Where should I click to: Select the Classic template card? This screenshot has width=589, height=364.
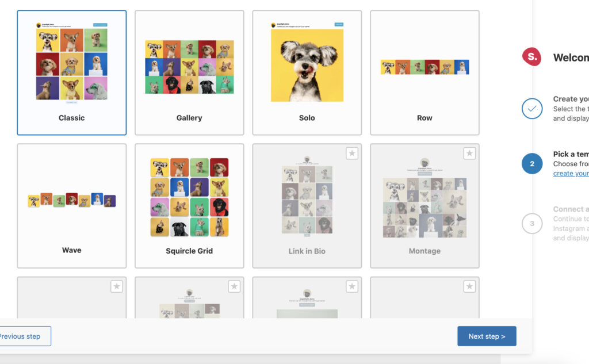[72, 72]
